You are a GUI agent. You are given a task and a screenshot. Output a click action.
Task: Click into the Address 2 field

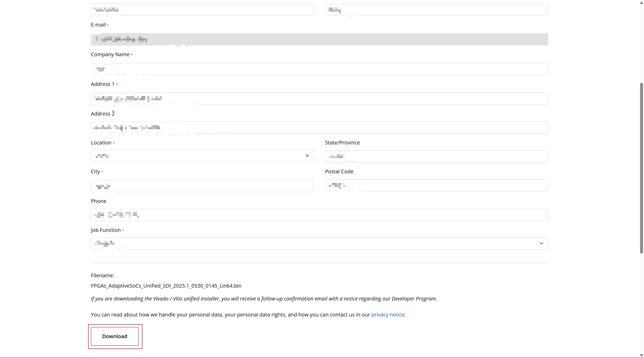(319, 127)
